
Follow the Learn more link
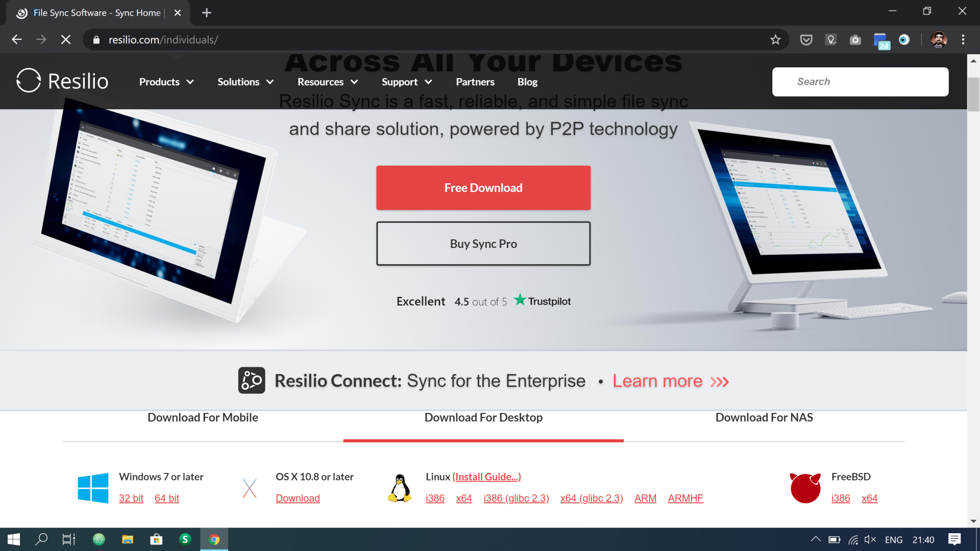point(671,381)
